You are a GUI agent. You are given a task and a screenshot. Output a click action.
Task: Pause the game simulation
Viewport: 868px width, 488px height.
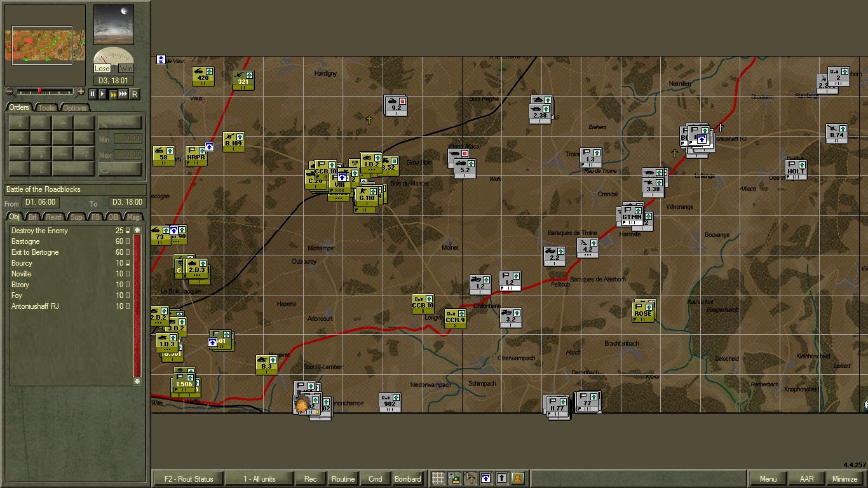coord(93,94)
